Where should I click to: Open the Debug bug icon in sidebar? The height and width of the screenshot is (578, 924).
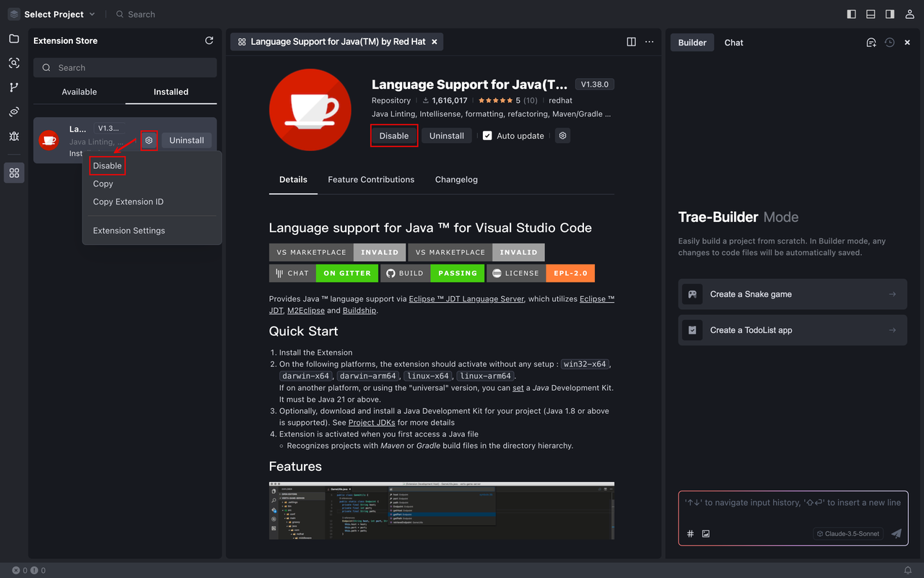[x=14, y=136]
